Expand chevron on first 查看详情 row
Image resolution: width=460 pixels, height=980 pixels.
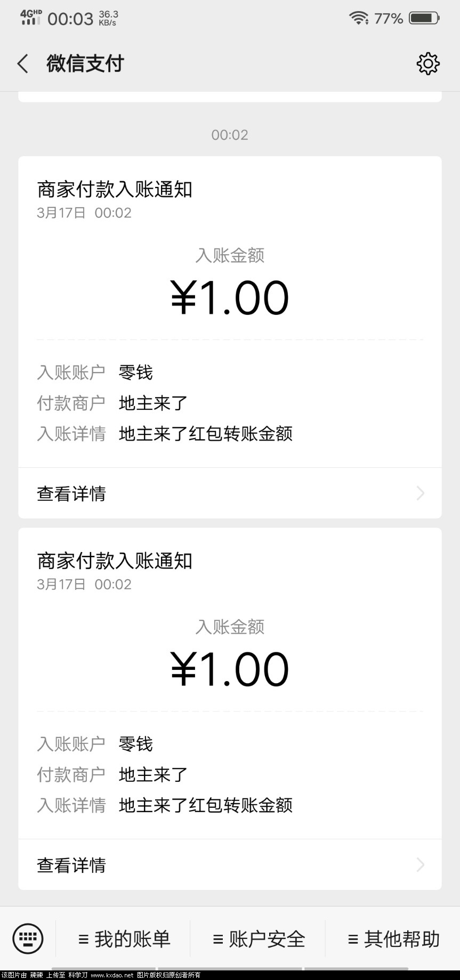pos(420,493)
